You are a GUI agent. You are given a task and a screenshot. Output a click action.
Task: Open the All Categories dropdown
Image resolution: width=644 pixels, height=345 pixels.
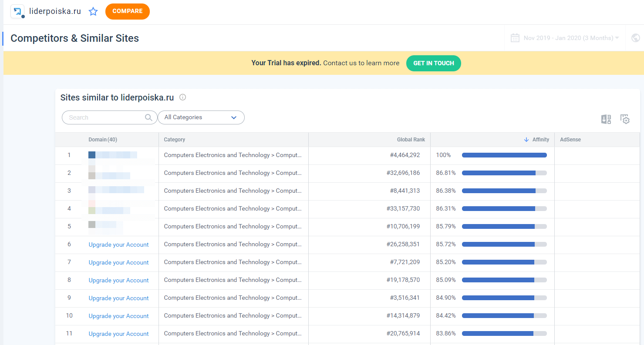[x=201, y=117]
